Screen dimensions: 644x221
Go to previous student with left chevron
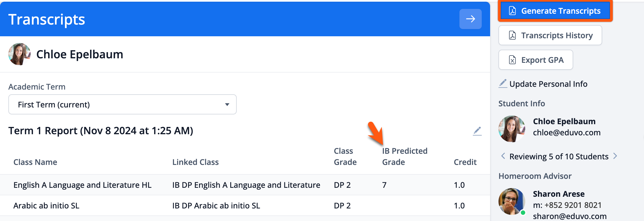point(503,156)
